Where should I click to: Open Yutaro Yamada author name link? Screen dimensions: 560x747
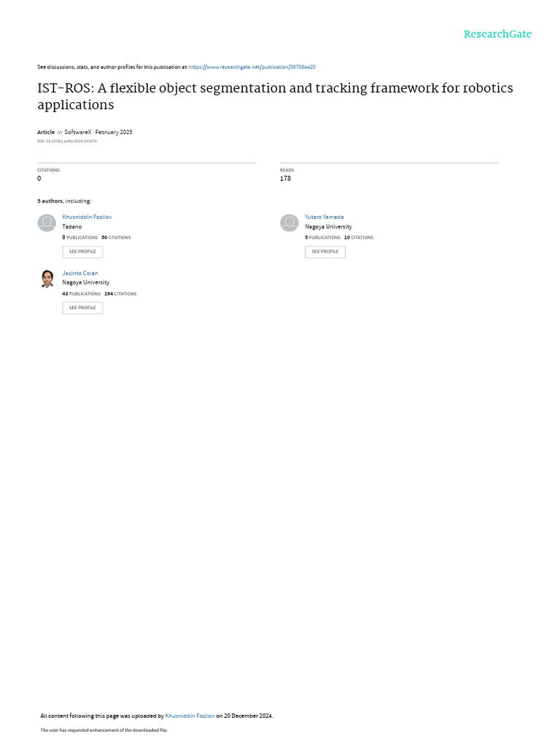(324, 217)
